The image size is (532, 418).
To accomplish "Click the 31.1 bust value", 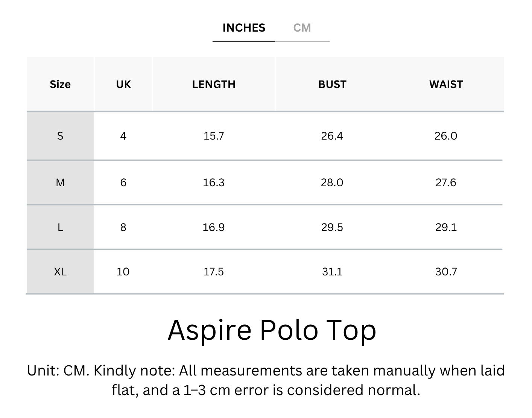I will pyautogui.click(x=332, y=272).
